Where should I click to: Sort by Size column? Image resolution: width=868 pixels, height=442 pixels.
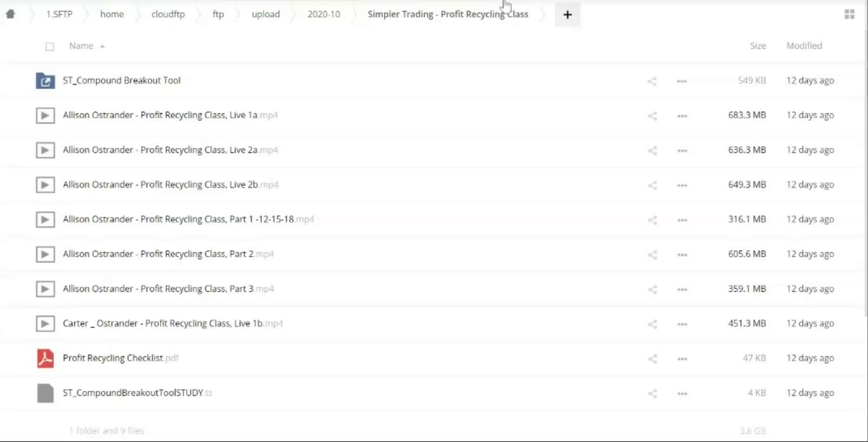click(x=758, y=46)
